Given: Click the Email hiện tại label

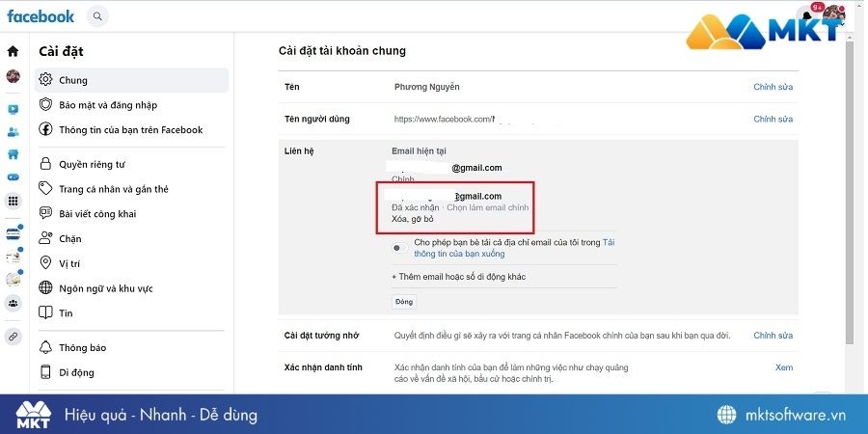Looking at the screenshot, I should pos(420,151).
